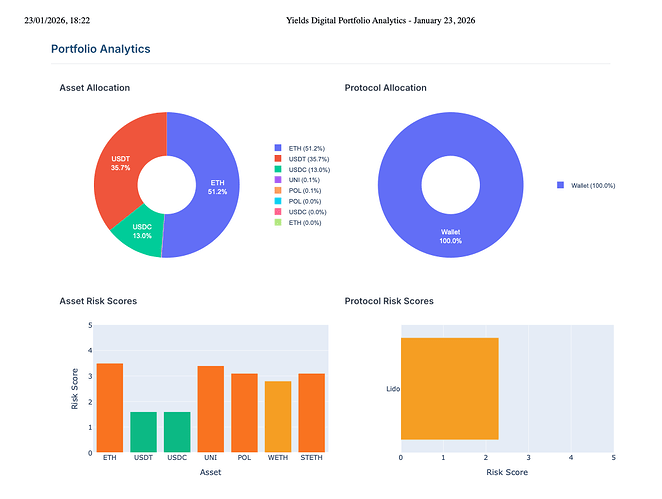This screenshot has width=662, height=499.
Task: Click the Protocol Allocation section title
Action: coord(385,88)
